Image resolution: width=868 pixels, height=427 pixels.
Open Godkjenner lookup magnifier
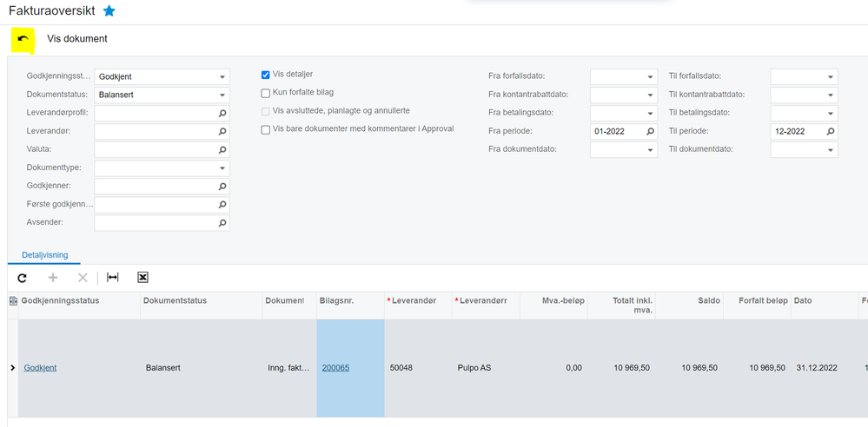(x=222, y=187)
